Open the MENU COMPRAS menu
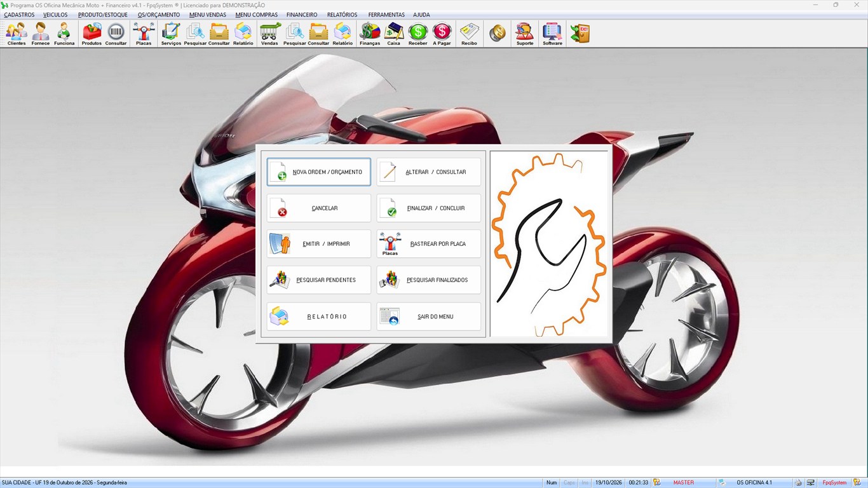 tap(256, 15)
